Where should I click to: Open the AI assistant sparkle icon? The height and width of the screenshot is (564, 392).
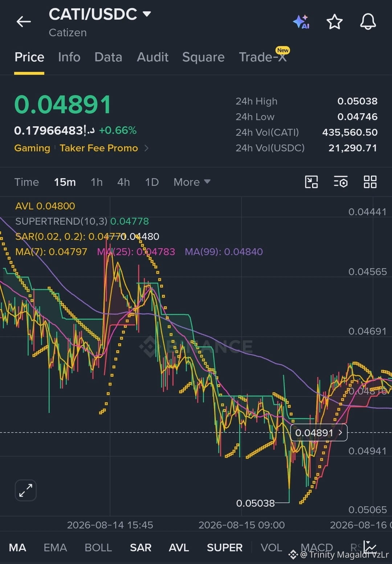coord(301,22)
